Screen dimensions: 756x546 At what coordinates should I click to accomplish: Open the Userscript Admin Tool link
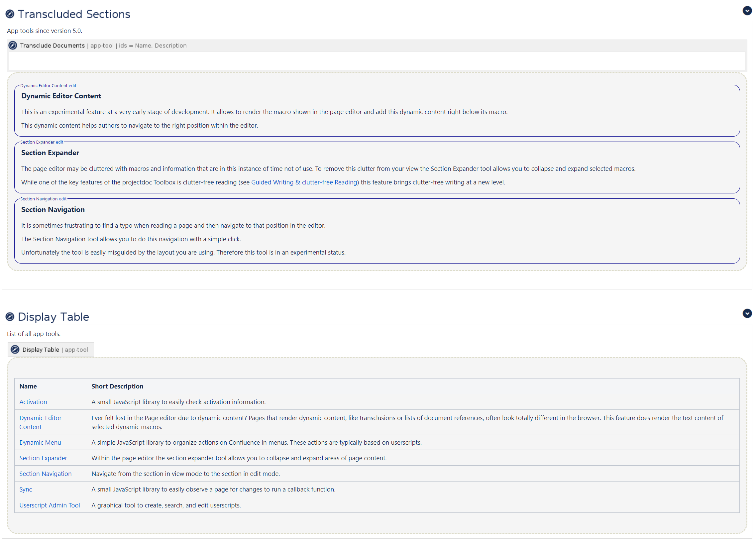(x=49, y=505)
